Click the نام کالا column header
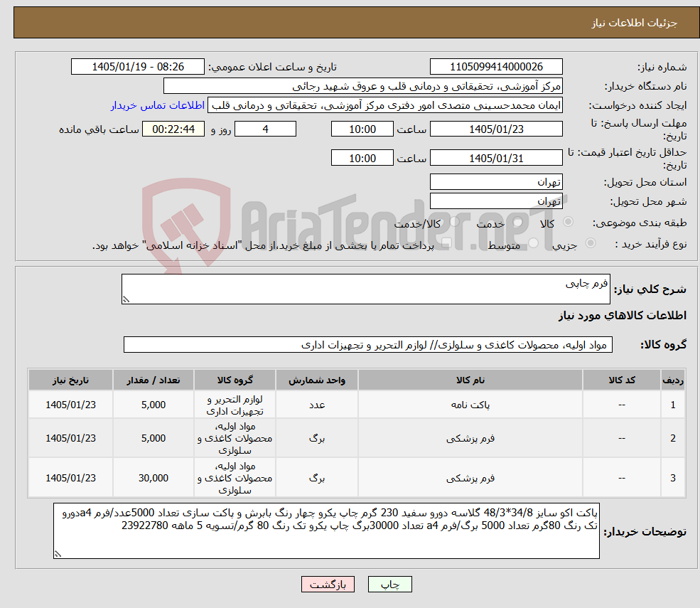Image resolution: width=700 pixels, height=608 pixels. 470,380
